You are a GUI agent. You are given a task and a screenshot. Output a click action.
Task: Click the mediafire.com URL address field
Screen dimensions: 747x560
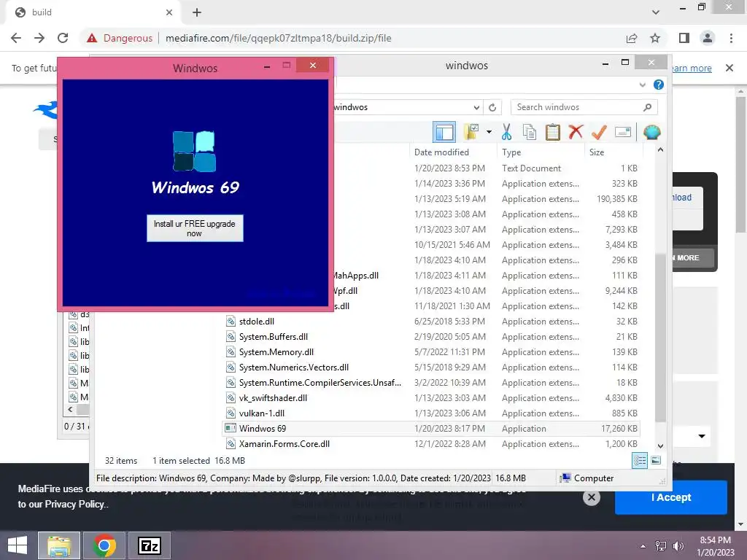[x=279, y=38]
